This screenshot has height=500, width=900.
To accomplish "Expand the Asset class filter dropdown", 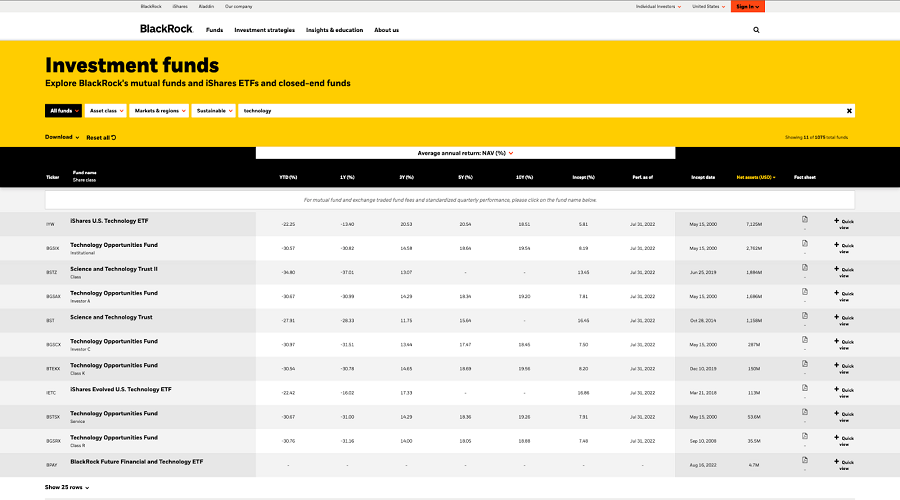I will [106, 111].
